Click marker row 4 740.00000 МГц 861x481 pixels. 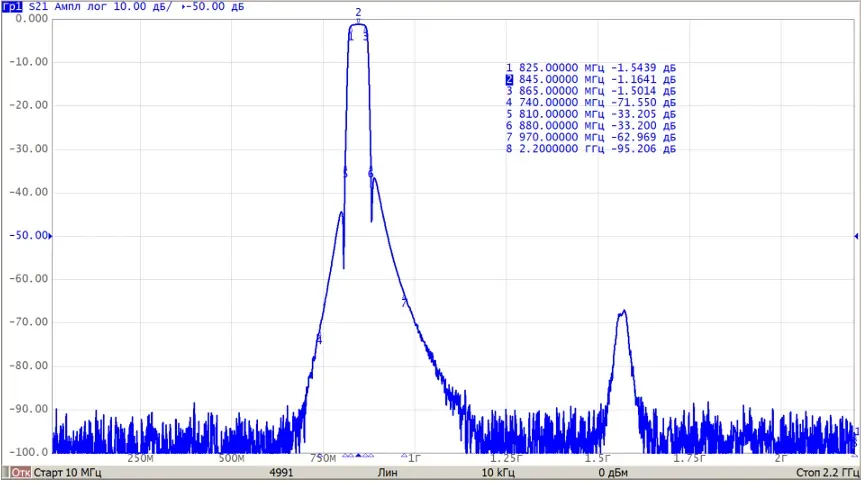coord(591,102)
